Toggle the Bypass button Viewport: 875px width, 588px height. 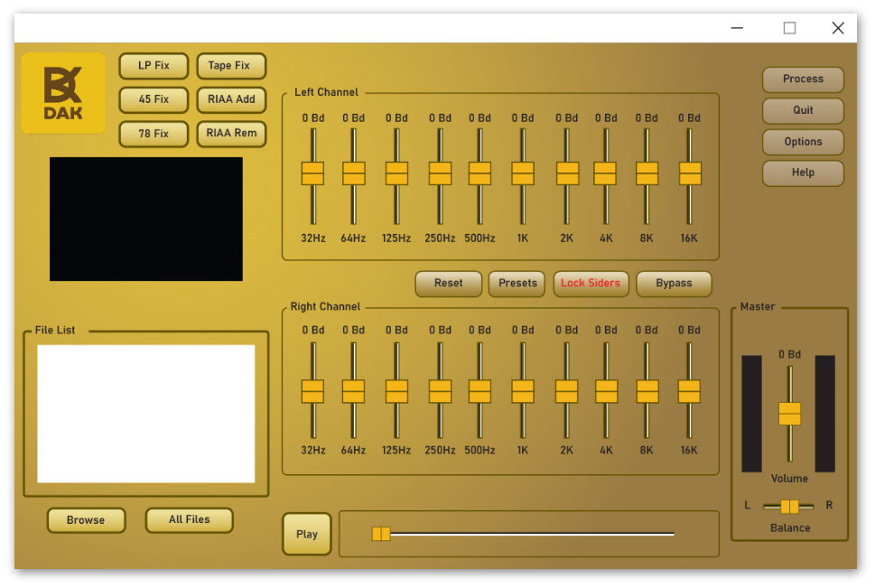click(x=674, y=284)
